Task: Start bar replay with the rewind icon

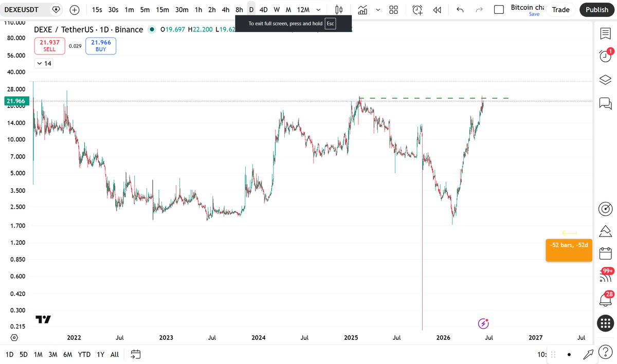Action: pos(437,10)
